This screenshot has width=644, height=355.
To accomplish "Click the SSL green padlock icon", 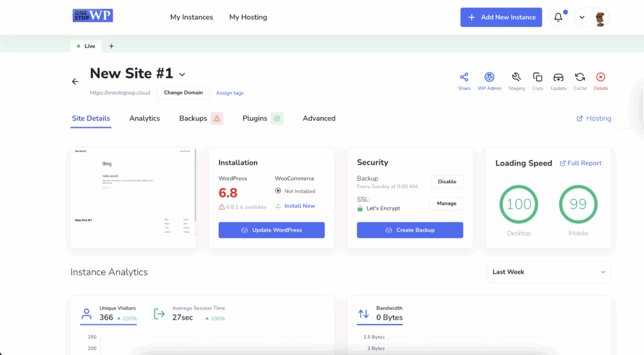I will (x=360, y=208).
